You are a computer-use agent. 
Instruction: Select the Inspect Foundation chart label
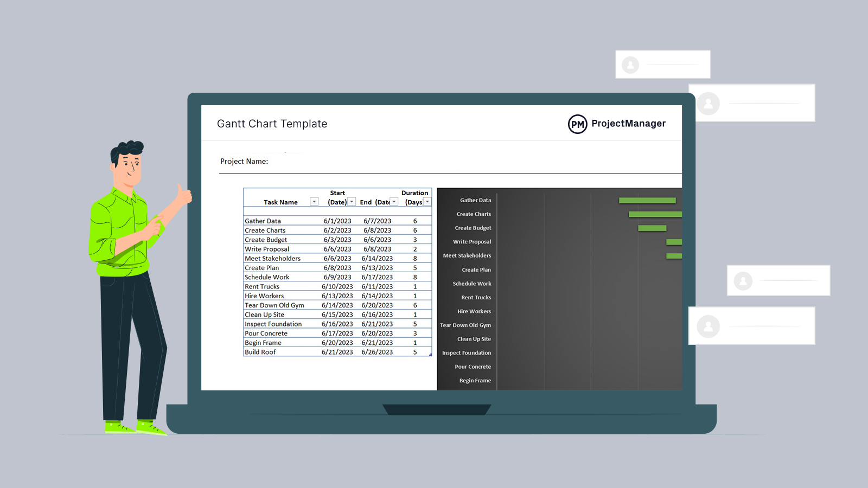tap(467, 353)
